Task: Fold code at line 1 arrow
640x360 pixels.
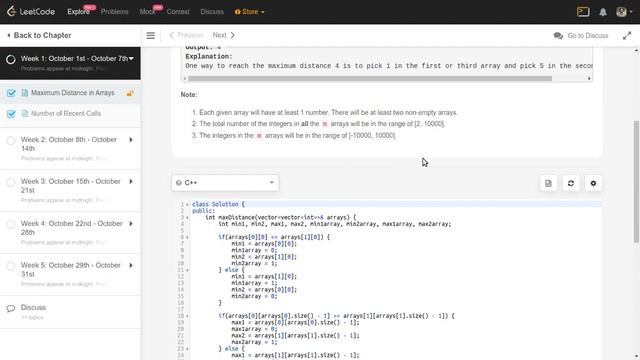Action: pyautogui.click(x=187, y=204)
